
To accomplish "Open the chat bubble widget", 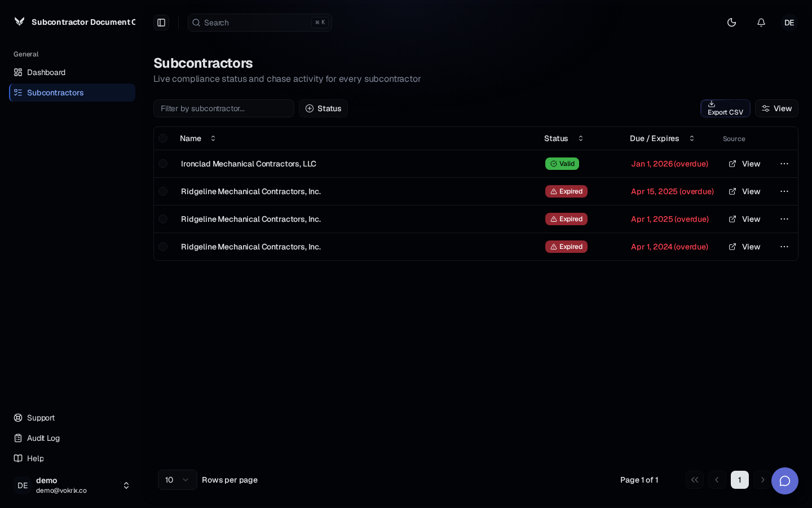I will coord(785,481).
